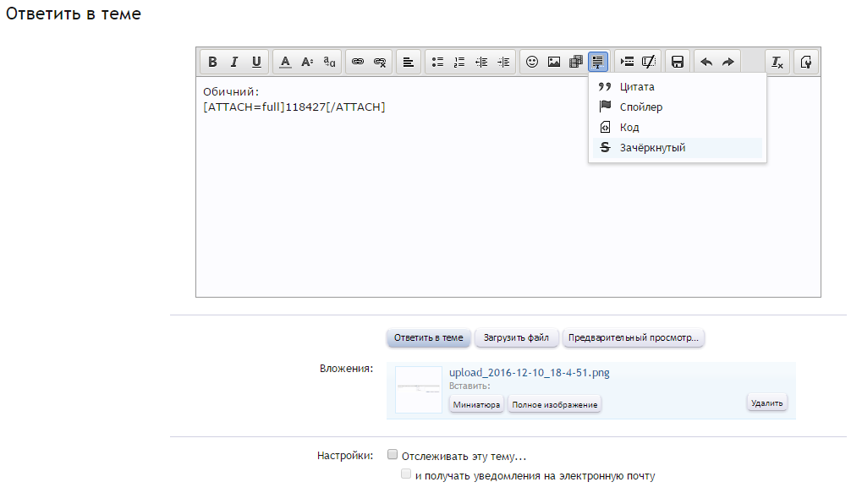Image resolution: width=862 pixels, height=504 pixels.
Task: Remove link with the unlink icon
Action: pyautogui.click(x=380, y=62)
